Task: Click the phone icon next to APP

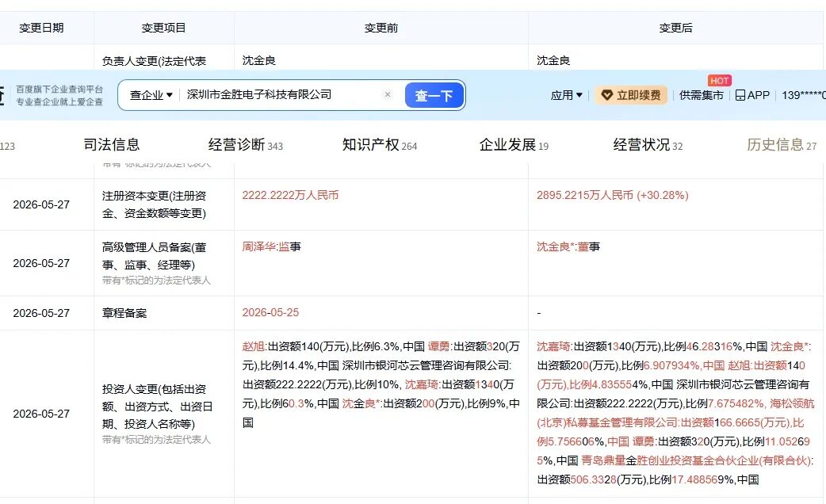Action: click(740, 95)
